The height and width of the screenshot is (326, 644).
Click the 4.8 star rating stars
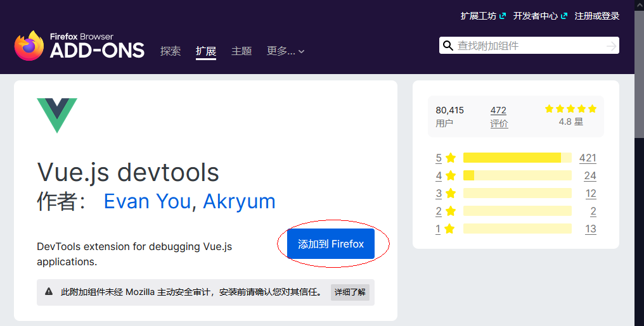(570, 109)
